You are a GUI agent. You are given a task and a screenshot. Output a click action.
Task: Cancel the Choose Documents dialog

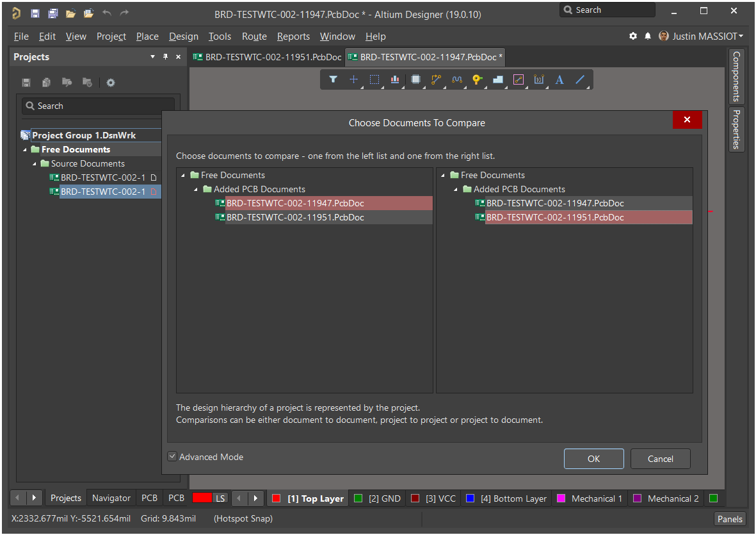(x=660, y=459)
